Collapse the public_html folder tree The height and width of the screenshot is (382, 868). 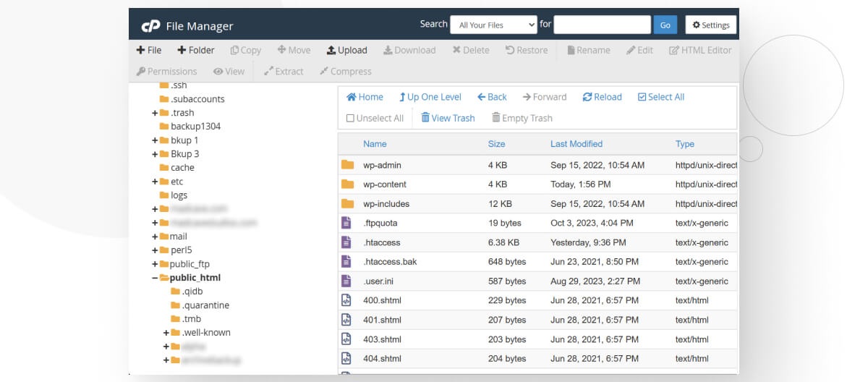(155, 278)
